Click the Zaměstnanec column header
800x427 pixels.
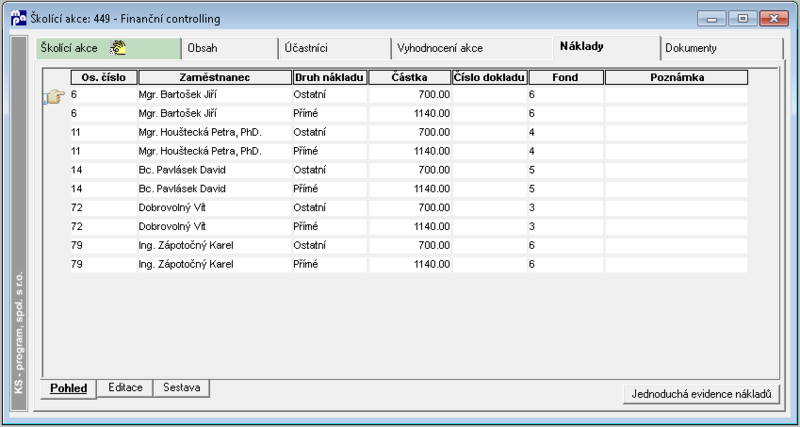click(215, 78)
